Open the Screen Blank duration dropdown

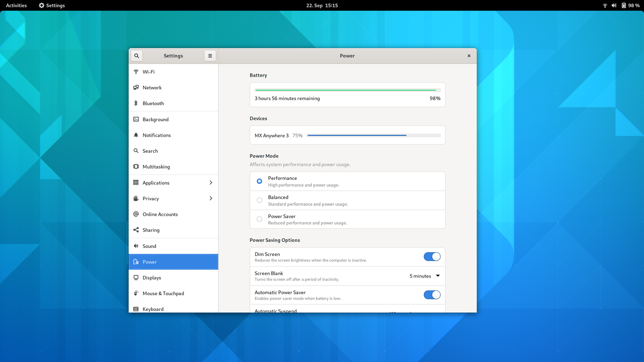point(424,276)
